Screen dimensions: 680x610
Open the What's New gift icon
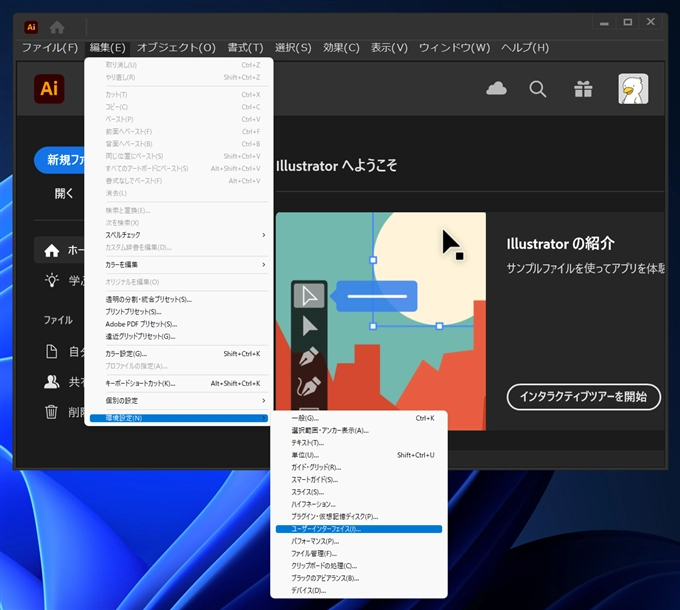click(x=583, y=89)
